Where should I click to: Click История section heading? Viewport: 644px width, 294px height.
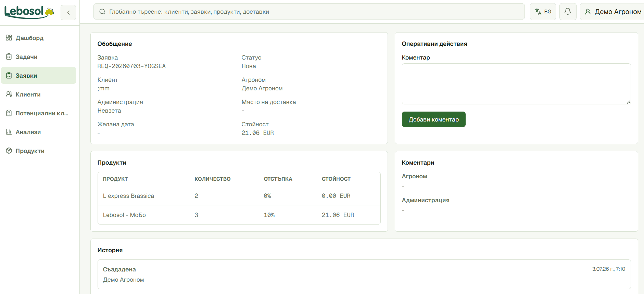(110, 250)
